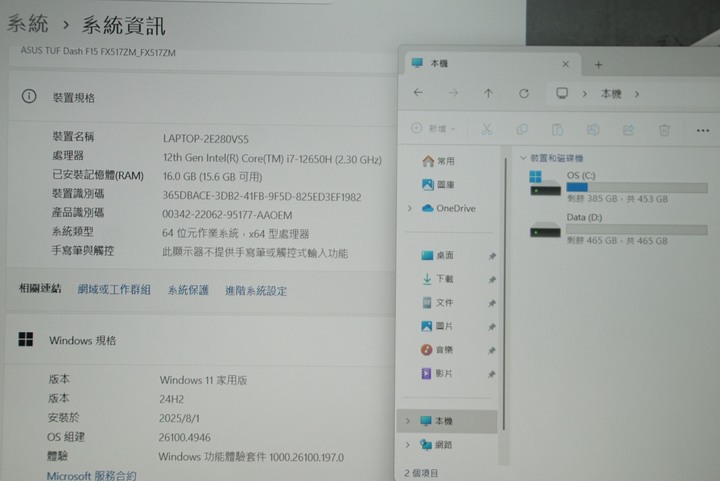Viewport: 720px width, 481px height.
Task: Unpin 圖片 using its pin icon
Action: point(492,327)
